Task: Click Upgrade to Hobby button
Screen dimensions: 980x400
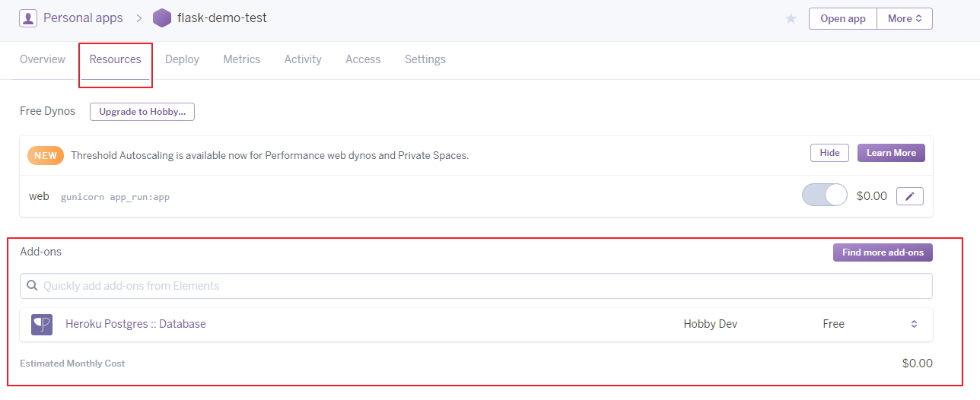Action: pyautogui.click(x=142, y=112)
